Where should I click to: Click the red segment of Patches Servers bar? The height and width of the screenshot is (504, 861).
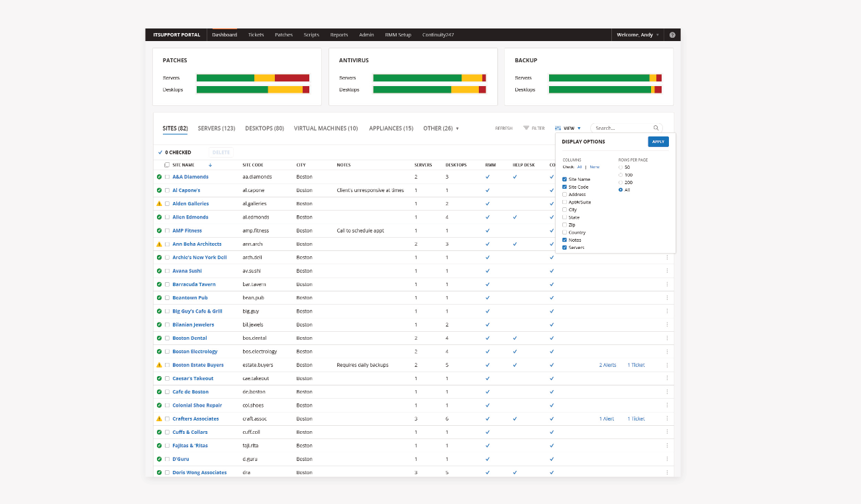291,78
